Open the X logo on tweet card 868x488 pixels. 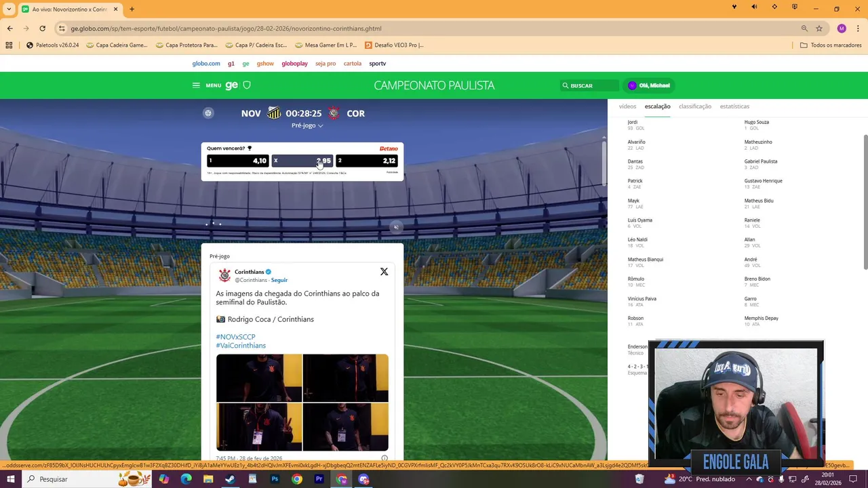[384, 272]
